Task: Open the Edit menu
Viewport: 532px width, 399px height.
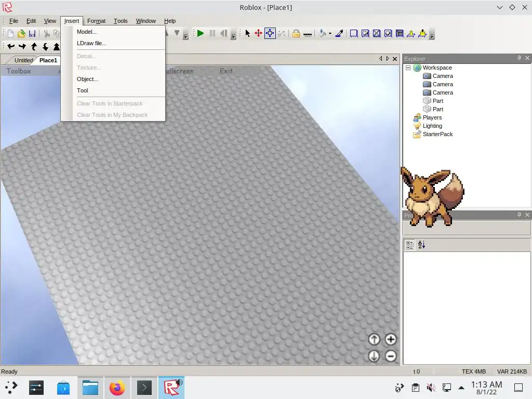Action: [31, 21]
